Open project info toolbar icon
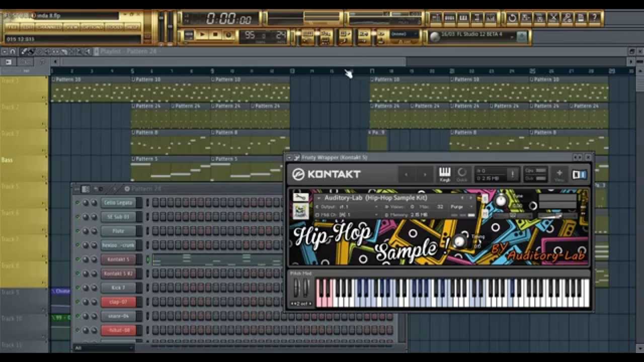The image size is (644, 362). point(580,19)
